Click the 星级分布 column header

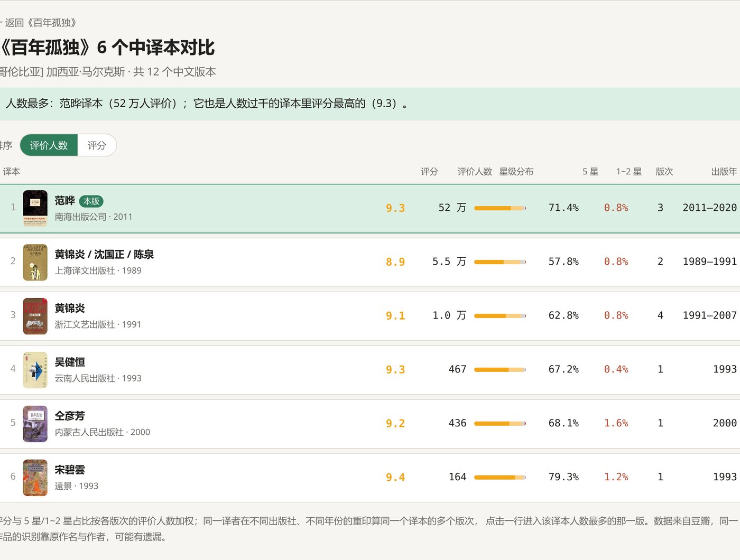click(516, 172)
